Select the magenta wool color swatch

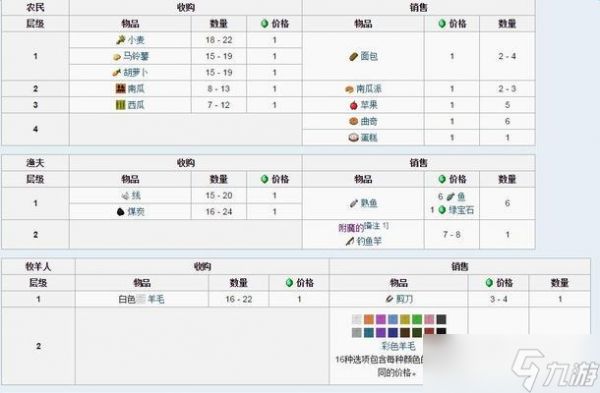tap(381, 320)
